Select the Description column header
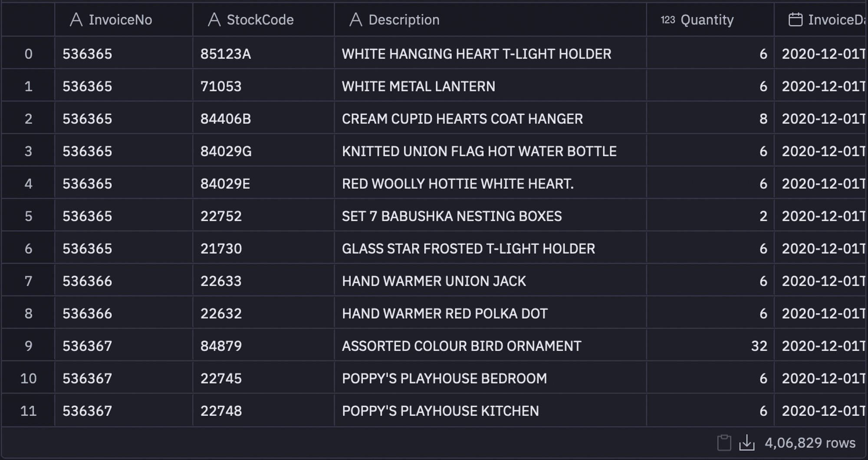This screenshot has width=868, height=460. click(x=490, y=20)
